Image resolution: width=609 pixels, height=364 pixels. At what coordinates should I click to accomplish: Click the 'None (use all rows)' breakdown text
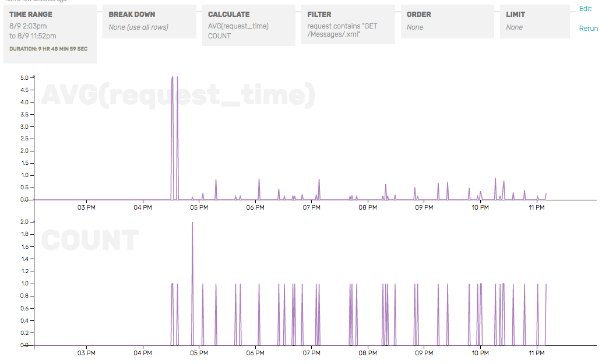coord(139,27)
